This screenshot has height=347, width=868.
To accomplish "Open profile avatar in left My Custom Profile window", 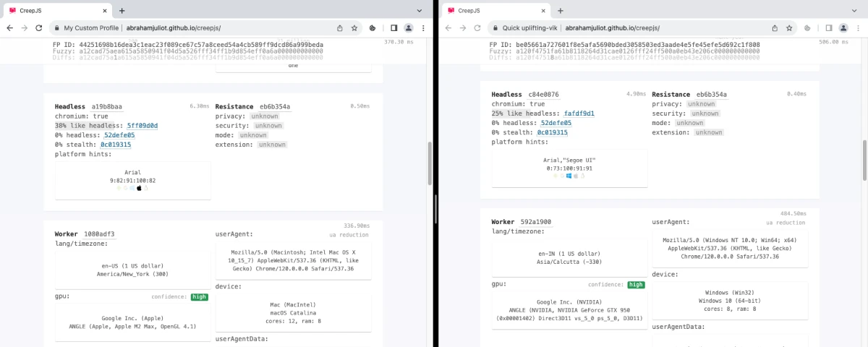I will (x=409, y=27).
